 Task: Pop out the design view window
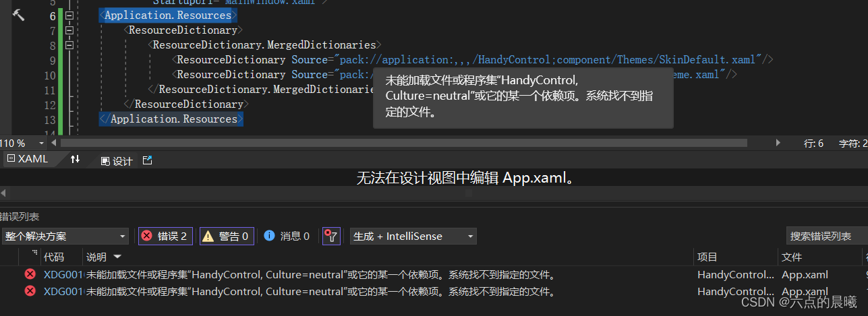pyautogui.click(x=148, y=160)
